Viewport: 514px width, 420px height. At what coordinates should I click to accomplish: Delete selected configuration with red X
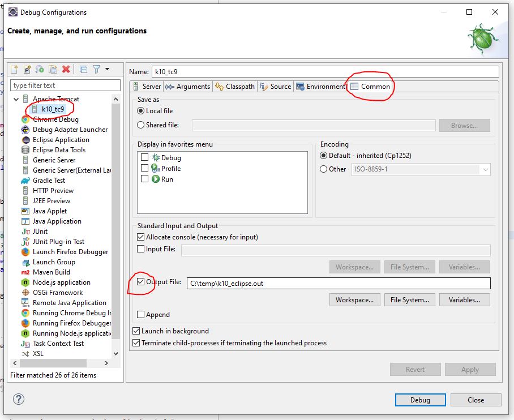pos(66,69)
